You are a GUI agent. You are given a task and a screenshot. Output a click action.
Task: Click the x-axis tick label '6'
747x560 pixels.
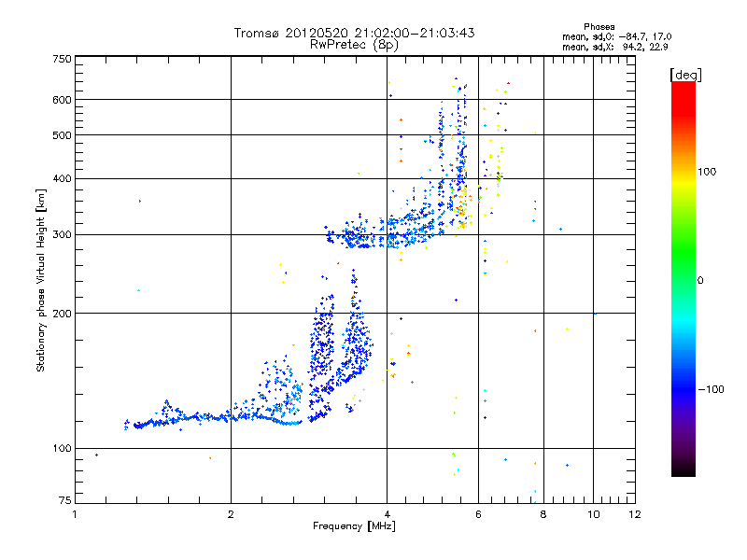[x=478, y=514]
